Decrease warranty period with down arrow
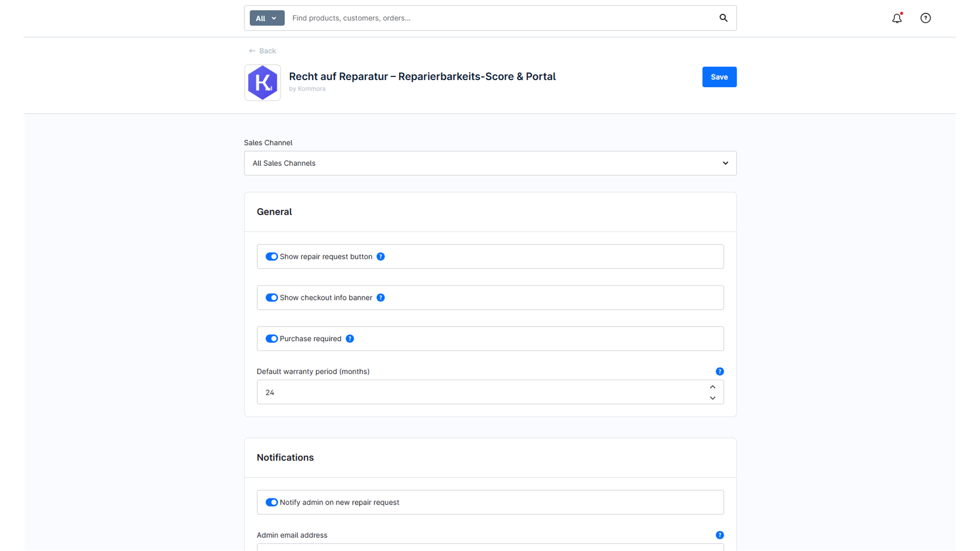 pyautogui.click(x=713, y=398)
